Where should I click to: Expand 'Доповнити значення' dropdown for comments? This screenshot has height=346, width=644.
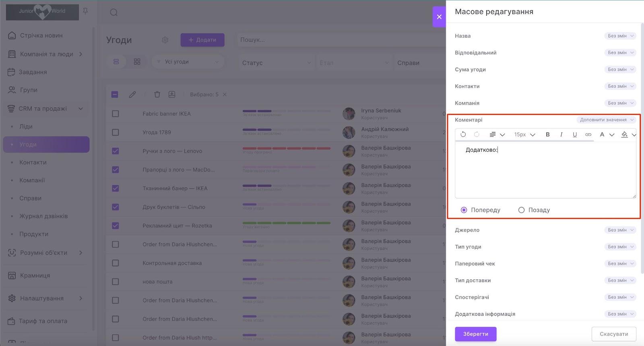click(x=606, y=120)
